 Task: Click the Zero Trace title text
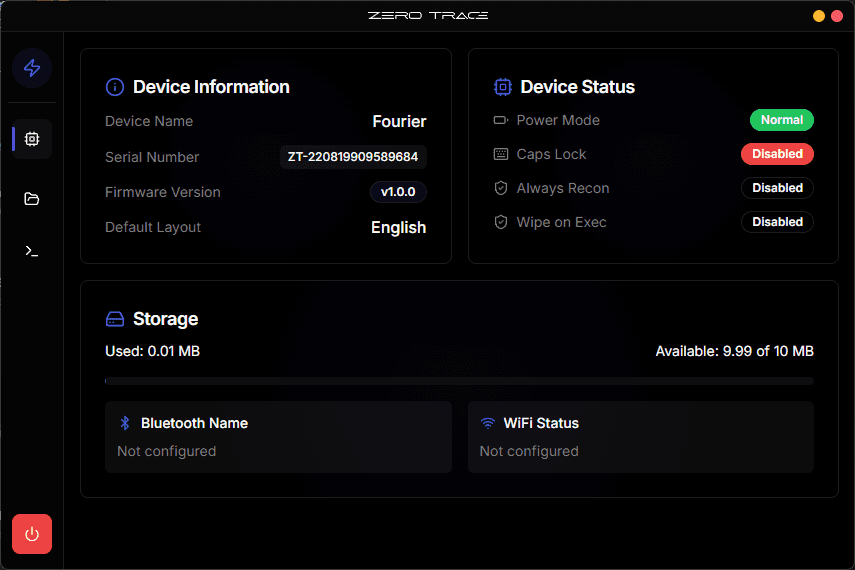[x=428, y=15]
